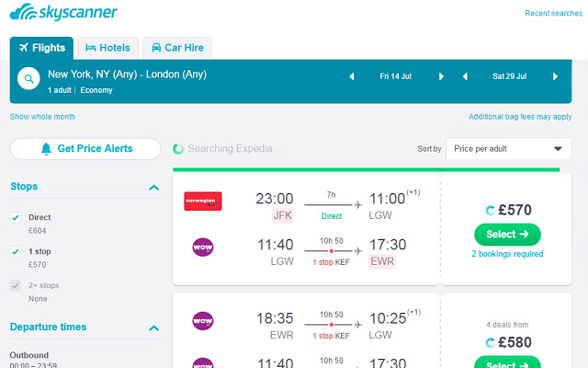Click the £580 price
Viewport: 588px width, 368px height.
(x=514, y=342)
